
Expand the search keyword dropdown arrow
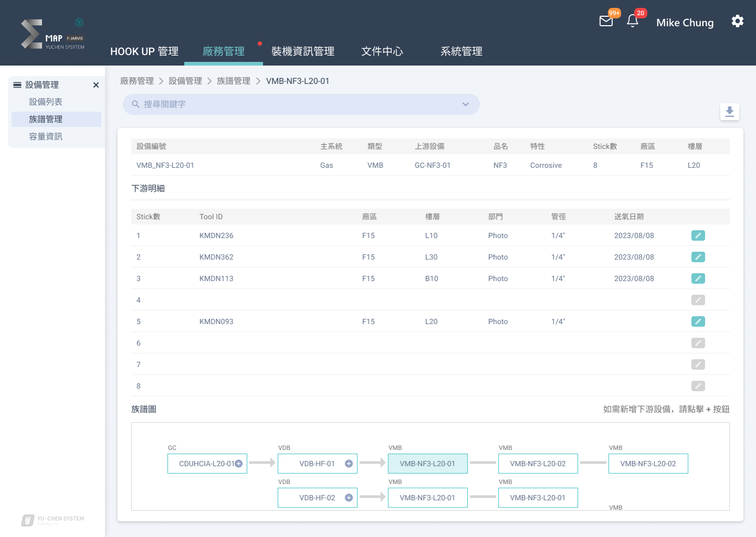coord(465,104)
